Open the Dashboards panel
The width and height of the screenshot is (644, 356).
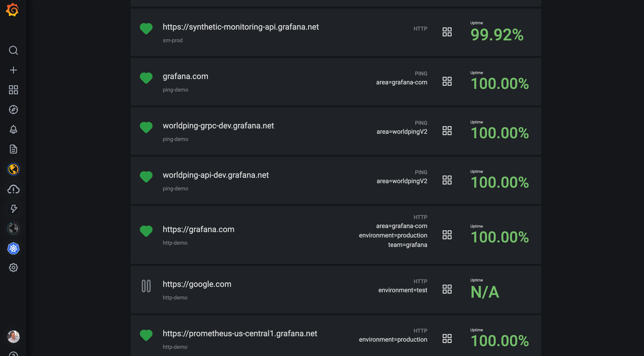click(13, 90)
